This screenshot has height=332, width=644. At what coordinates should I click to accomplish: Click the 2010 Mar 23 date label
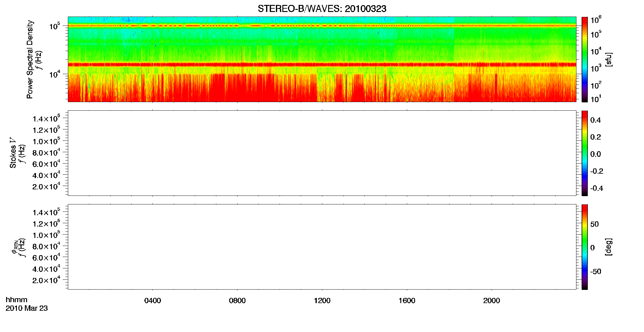(x=27, y=308)
